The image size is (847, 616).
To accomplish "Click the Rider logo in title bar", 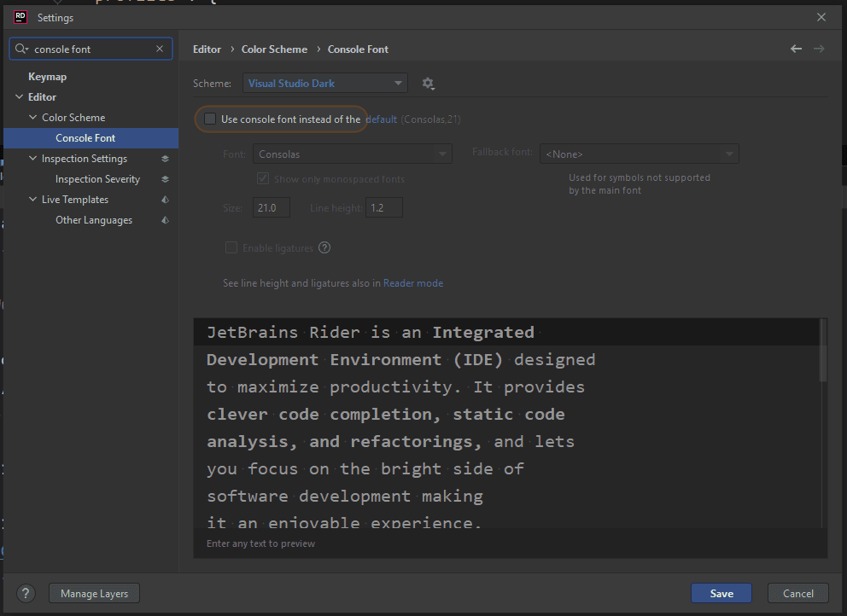I will tap(20, 17).
